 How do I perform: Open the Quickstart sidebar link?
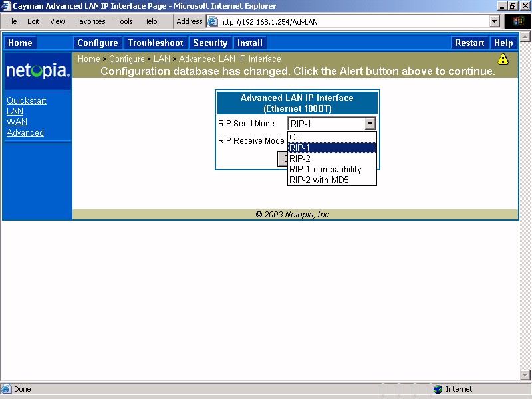click(x=27, y=101)
